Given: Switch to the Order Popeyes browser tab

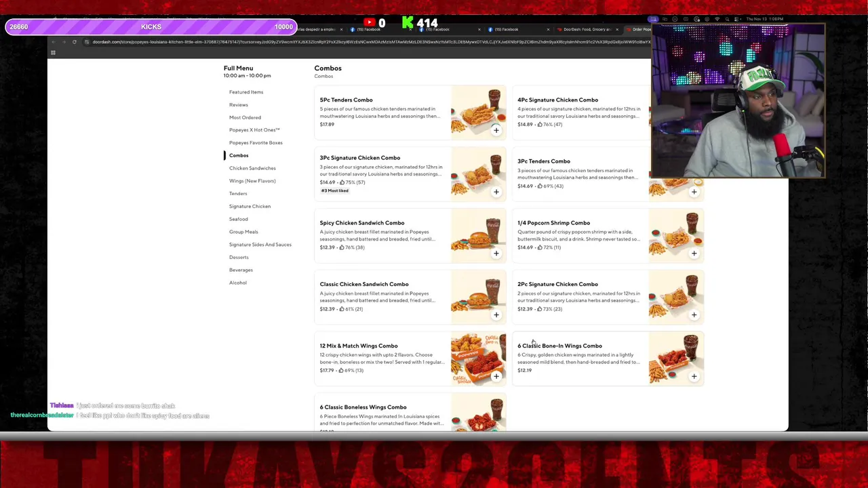Looking at the screenshot, I should (x=638, y=29).
